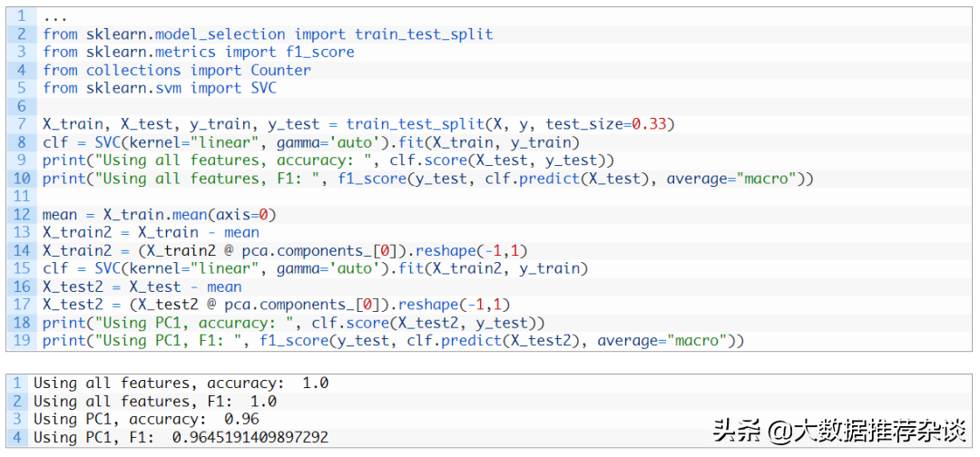This screenshot has width=980, height=457.
Task: Click the "X_test2 = X_test - mean" line
Action: (x=142, y=287)
